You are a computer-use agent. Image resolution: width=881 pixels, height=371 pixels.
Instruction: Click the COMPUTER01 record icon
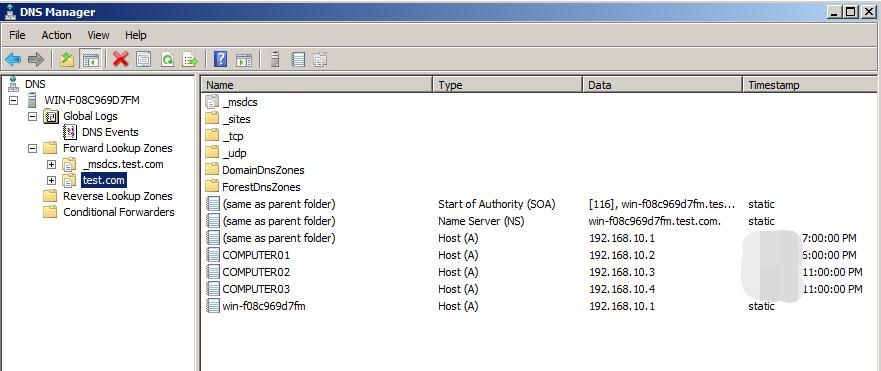[212, 255]
